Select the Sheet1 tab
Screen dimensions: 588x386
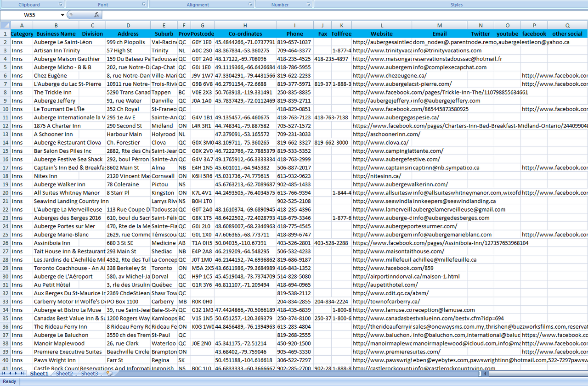pyautogui.click(x=39, y=374)
